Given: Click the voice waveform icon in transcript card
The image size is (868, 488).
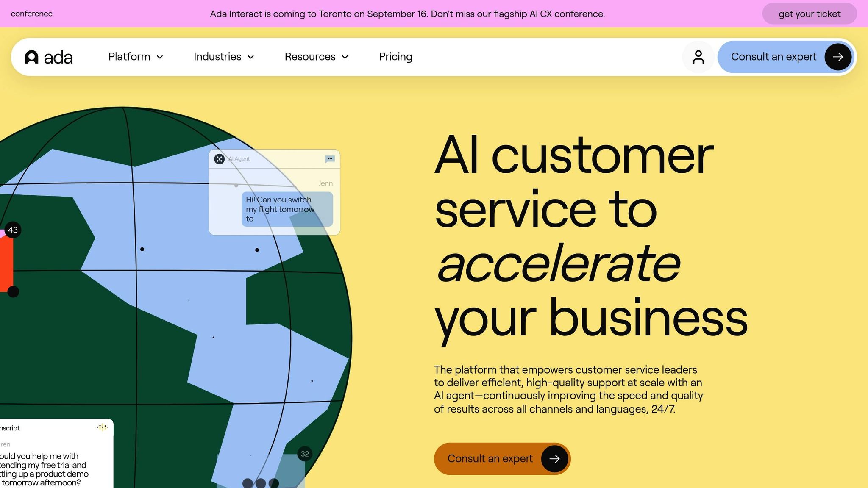Looking at the screenshot, I should pyautogui.click(x=103, y=427).
